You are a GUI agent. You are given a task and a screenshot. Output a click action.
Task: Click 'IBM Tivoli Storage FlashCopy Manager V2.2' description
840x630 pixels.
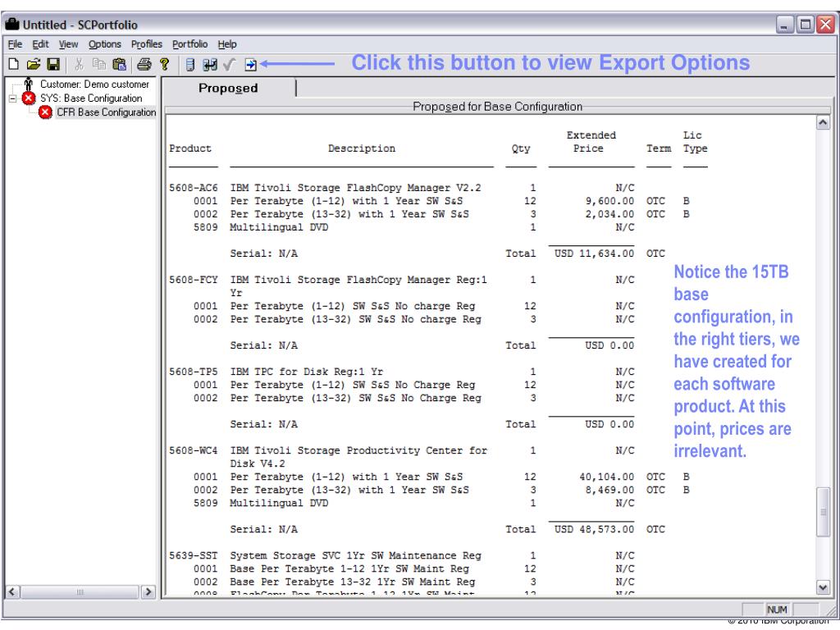[x=356, y=188]
